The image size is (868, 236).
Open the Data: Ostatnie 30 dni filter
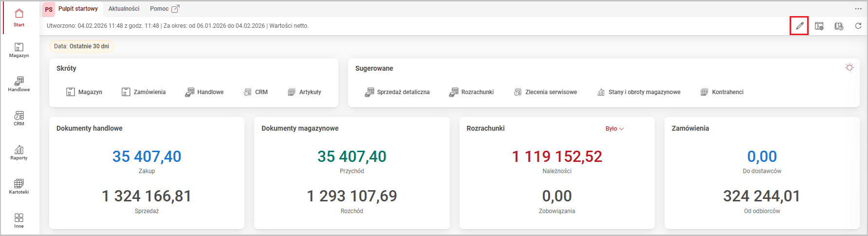click(81, 46)
